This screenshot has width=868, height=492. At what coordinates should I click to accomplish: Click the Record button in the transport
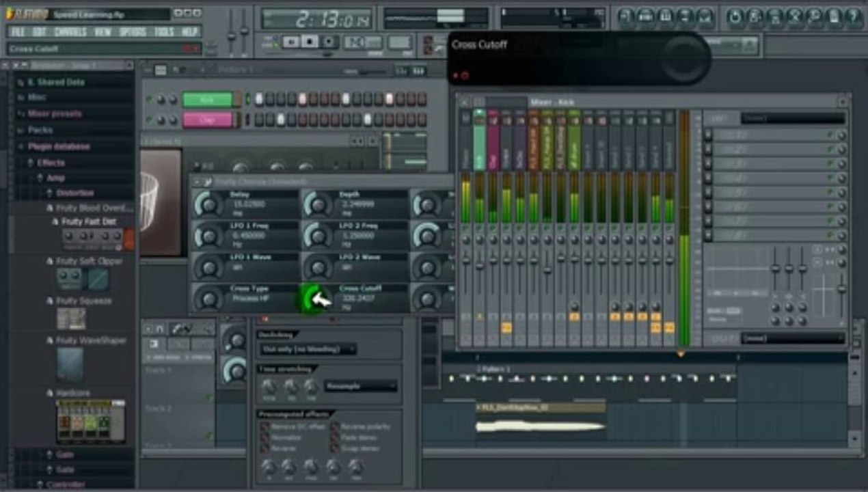point(328,42)
